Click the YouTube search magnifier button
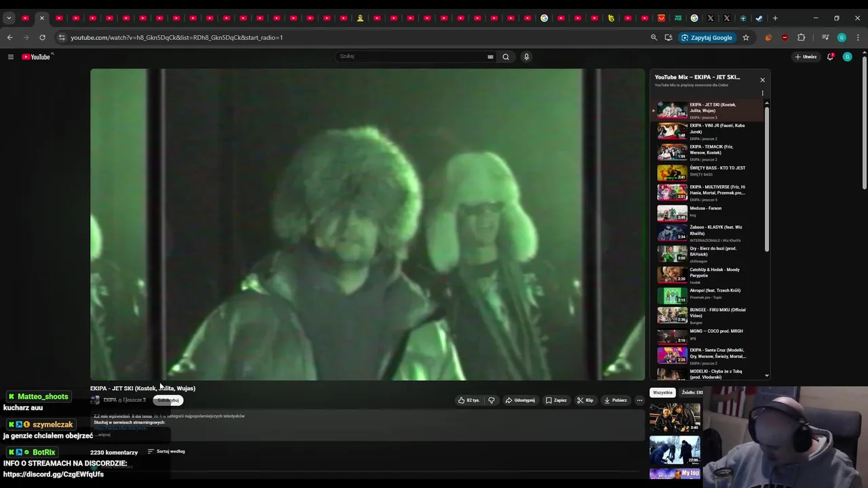The image size is (868, 488). (505, 57)
